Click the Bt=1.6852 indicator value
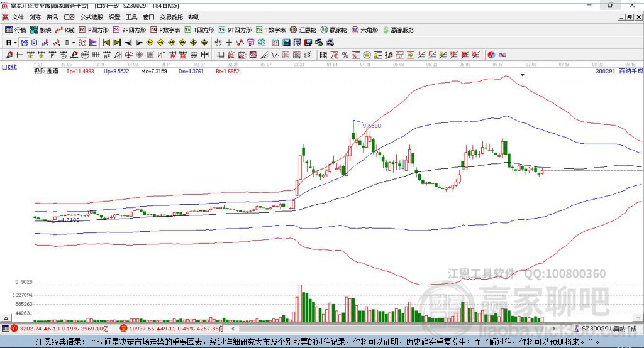Screen dimensions: 644x348 (x=228, y=72)
